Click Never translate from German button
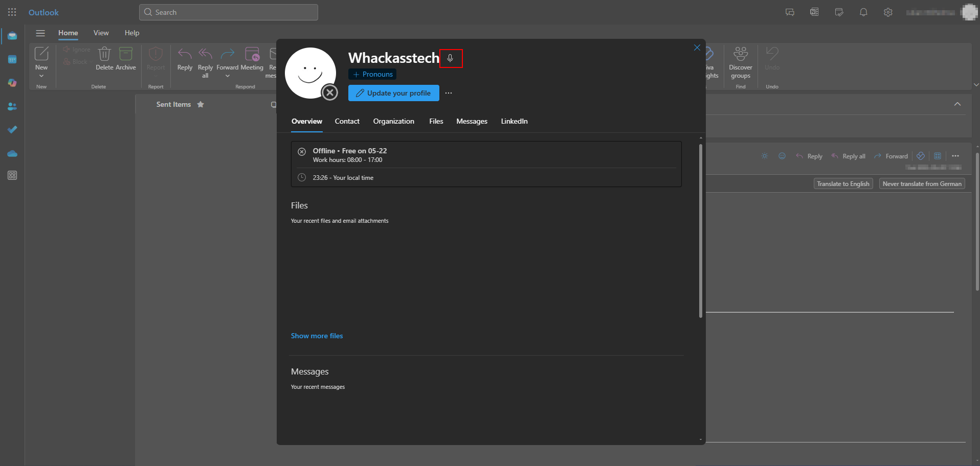This screenshot has width=980, height=466. [922, 184]
